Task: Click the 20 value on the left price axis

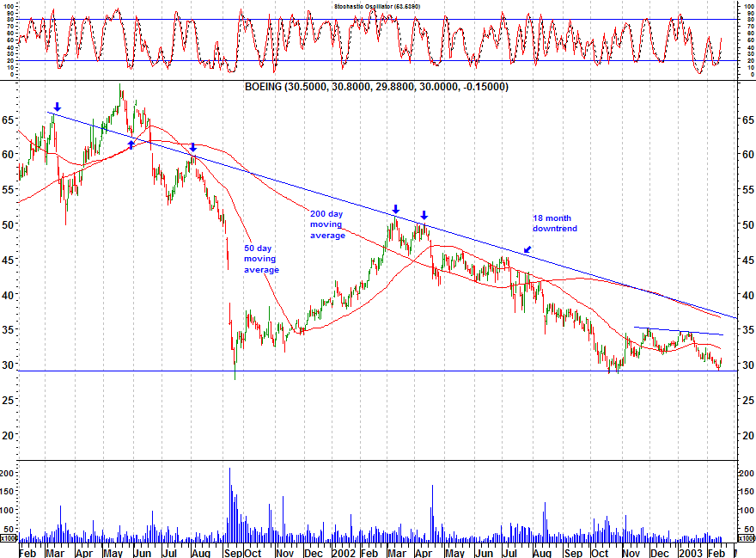Action: (x=8, y=435)
